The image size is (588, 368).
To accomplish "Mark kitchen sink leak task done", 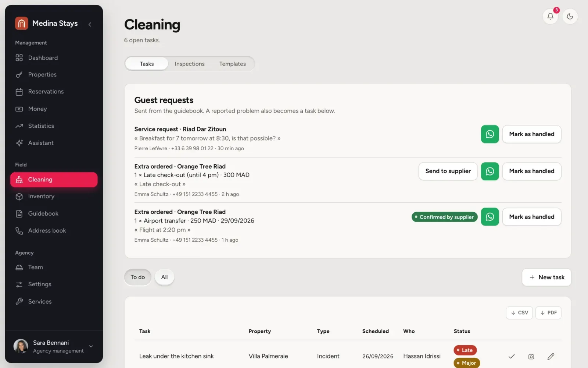I will [512, 356].
